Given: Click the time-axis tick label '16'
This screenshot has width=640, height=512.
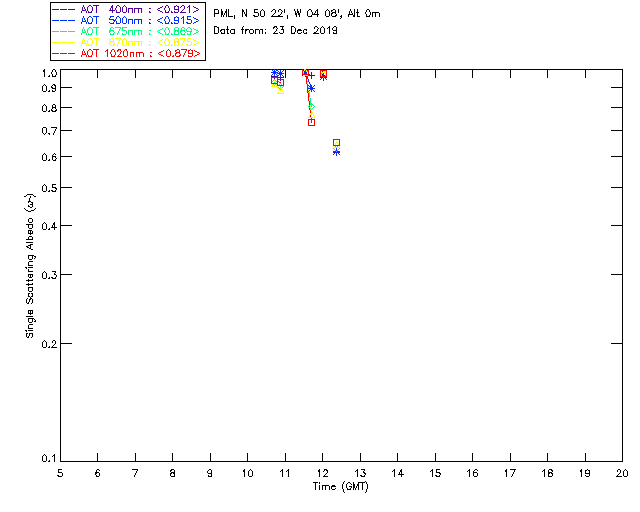Looking at the screenshot, I should (x=473, y=473).
